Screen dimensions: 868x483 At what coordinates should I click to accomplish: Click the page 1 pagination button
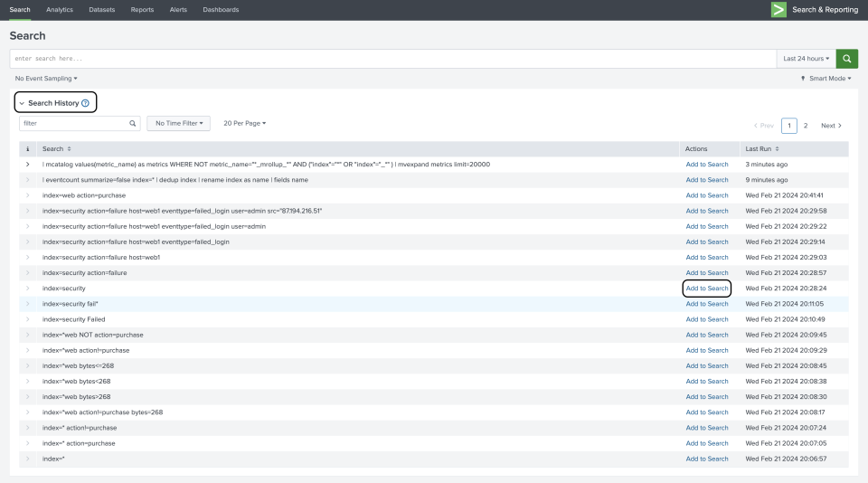click(x=788, y=126)
